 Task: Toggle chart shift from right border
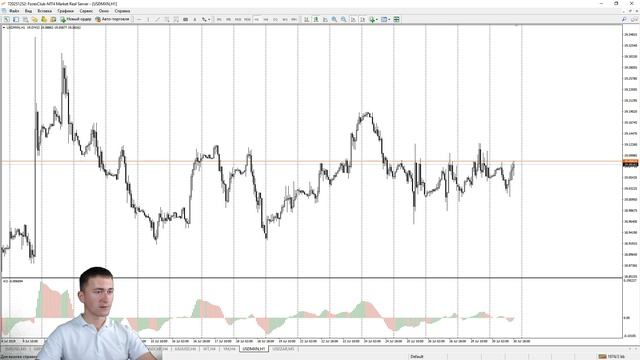pyautogui.click(x=362, y=19)
